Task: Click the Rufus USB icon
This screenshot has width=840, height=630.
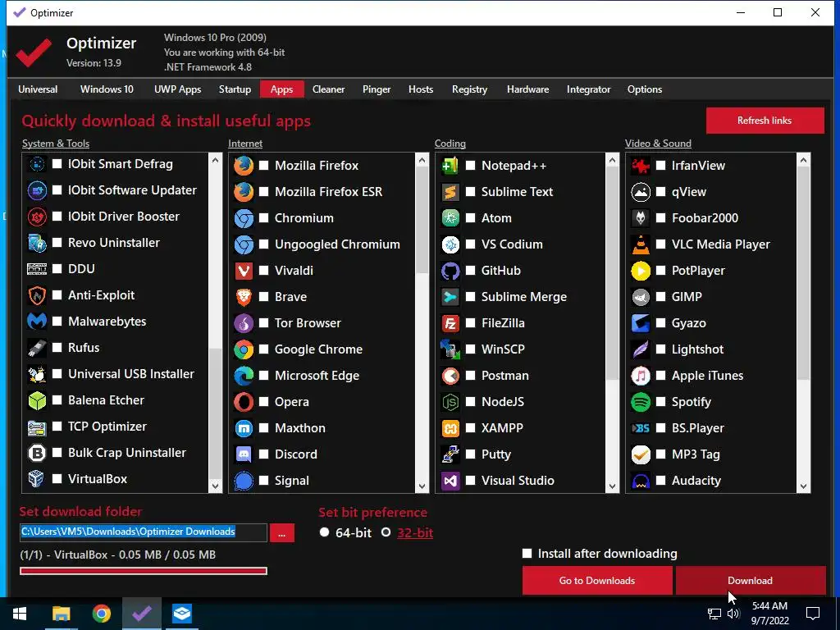Action: [x=37, y=348]
